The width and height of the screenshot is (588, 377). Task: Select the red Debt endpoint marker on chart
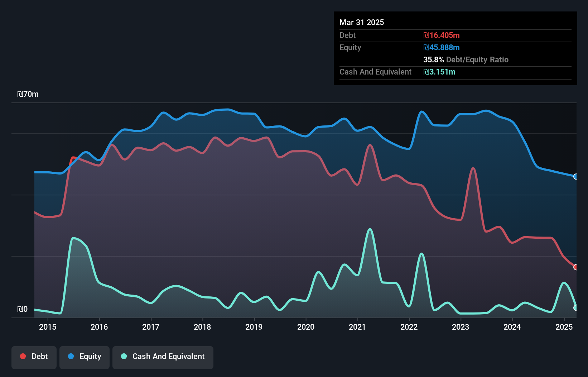click(576, 267)
